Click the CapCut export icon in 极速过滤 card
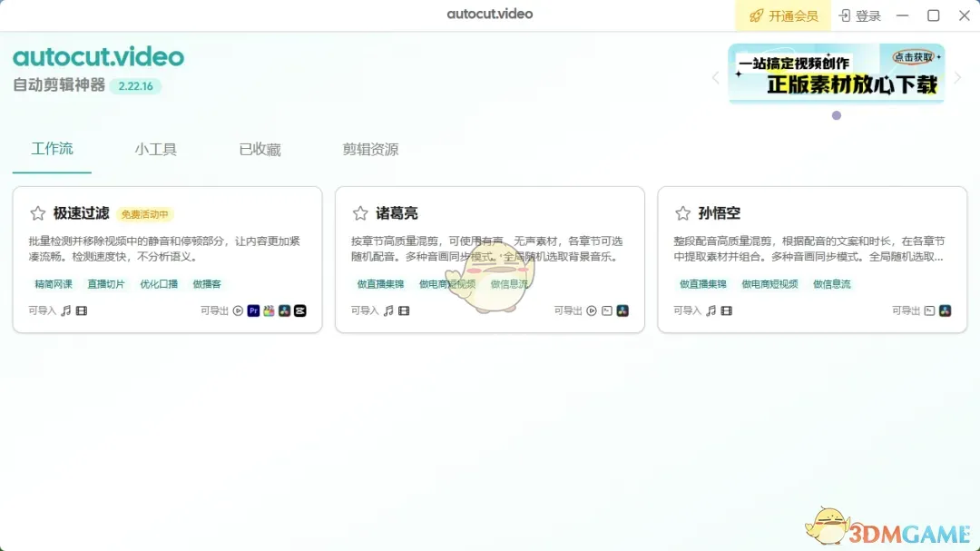Viewport: 980px width, 551px height. pyautogui.click(x=299, y=310)
